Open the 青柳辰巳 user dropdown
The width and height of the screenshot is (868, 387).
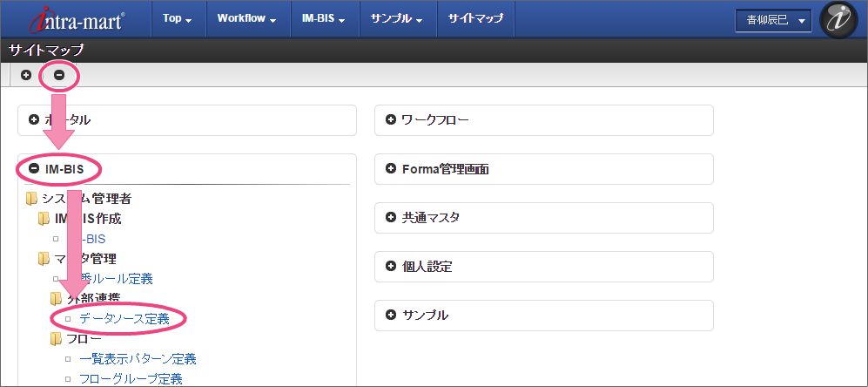pos(773,19)
